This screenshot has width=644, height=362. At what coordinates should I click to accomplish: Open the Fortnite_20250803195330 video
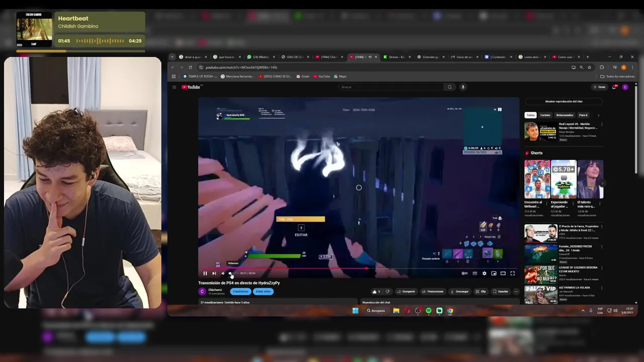[x=541, y=254]
